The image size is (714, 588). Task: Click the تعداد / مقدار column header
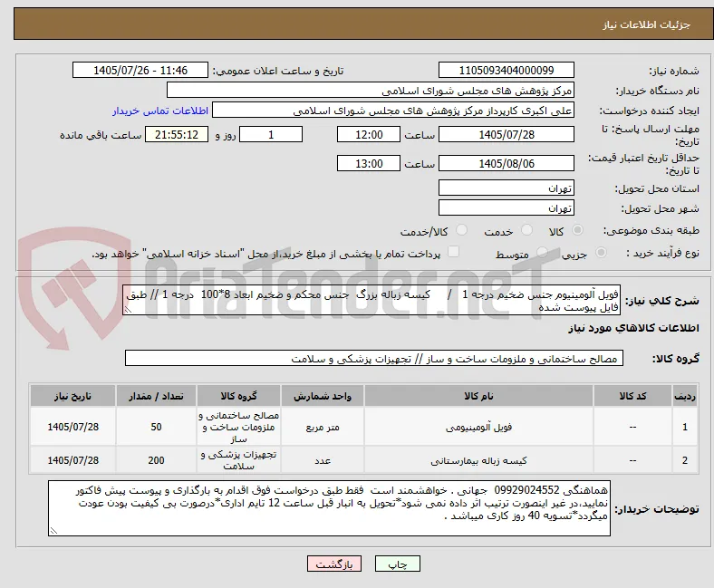point(156,396)
